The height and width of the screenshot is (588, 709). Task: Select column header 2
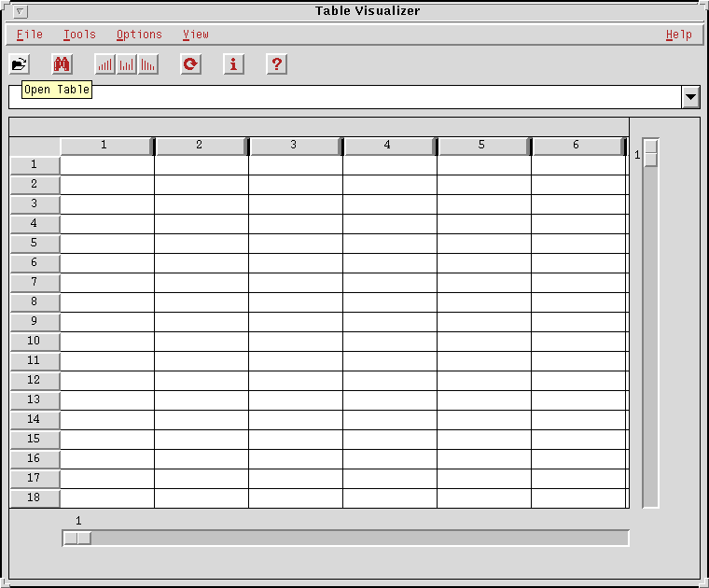click(200, 147)
